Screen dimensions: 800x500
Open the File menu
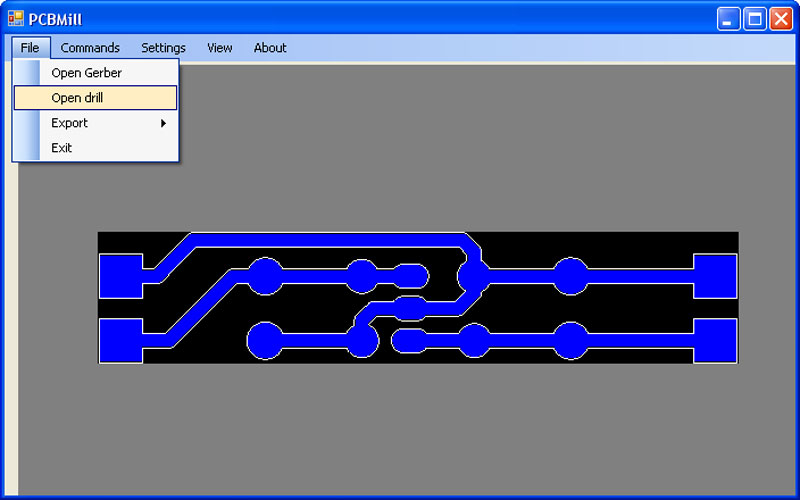point(30,48)
